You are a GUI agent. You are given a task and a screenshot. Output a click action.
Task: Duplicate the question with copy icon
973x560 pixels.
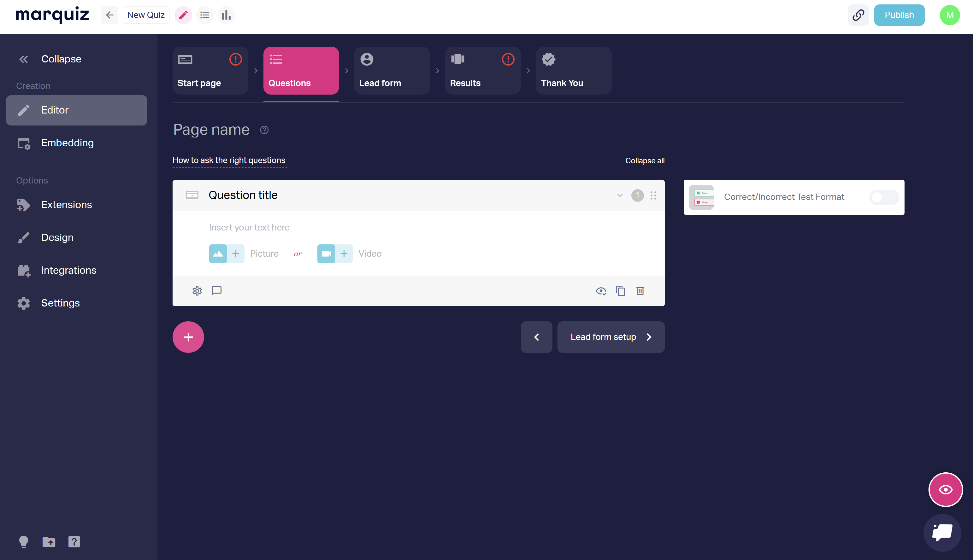pyautogui.click(x=620, y=291)
